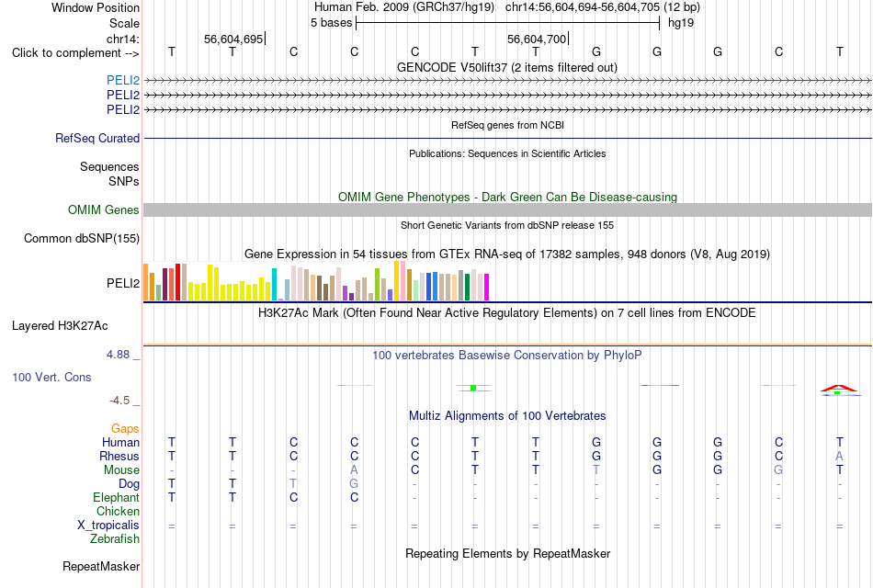
Task: Click the 56,604,700 position marker
Action: [x=538, y=39]
